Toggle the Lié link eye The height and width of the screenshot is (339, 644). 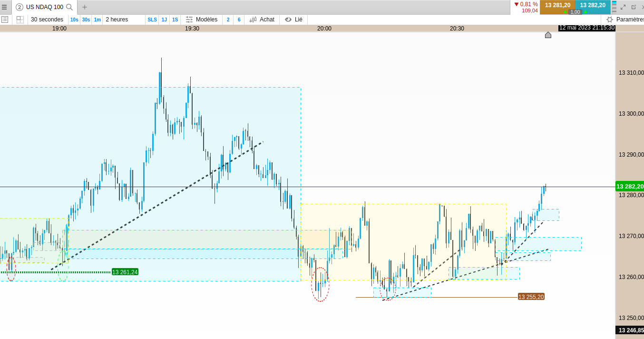293,20
